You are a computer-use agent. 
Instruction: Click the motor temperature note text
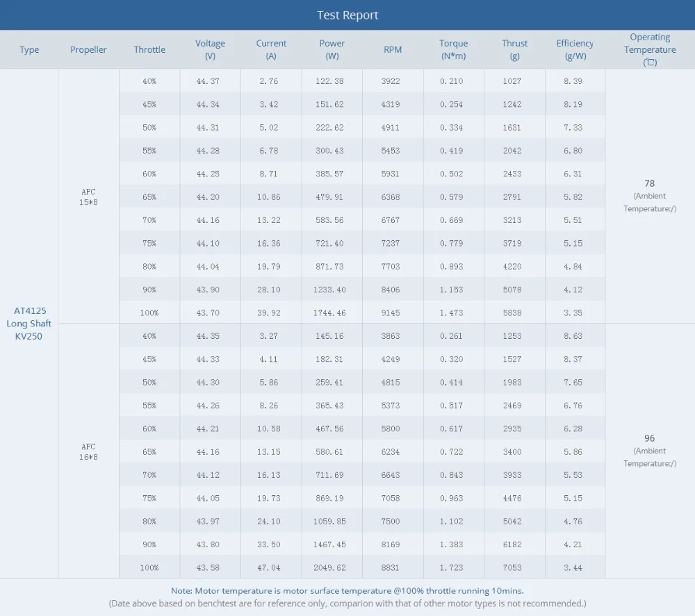[347, 591]
